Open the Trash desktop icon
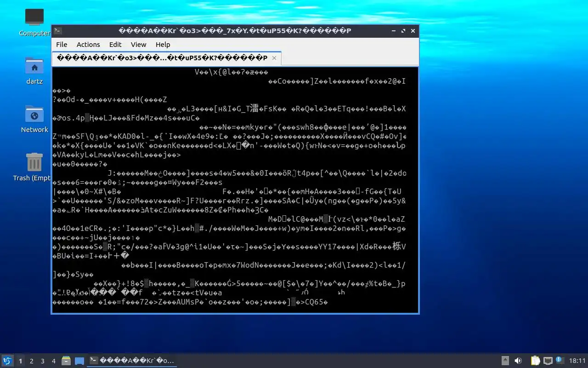 point(34,162)
